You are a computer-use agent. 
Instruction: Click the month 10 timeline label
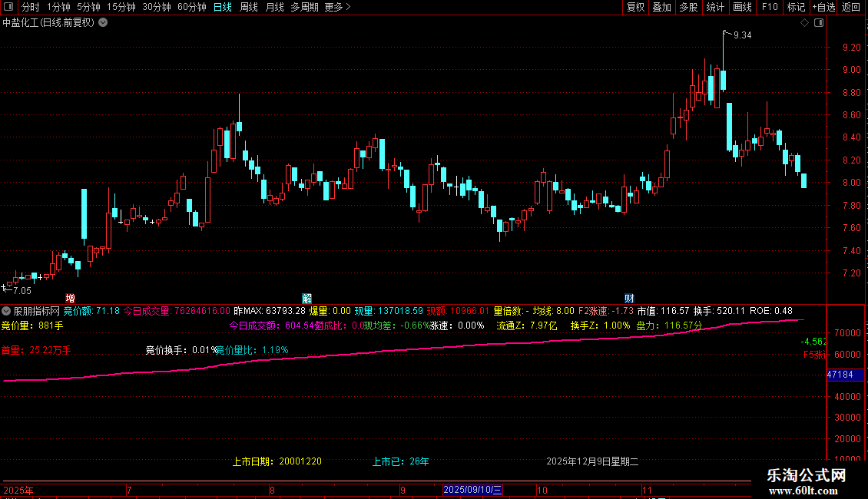point(542,490)
